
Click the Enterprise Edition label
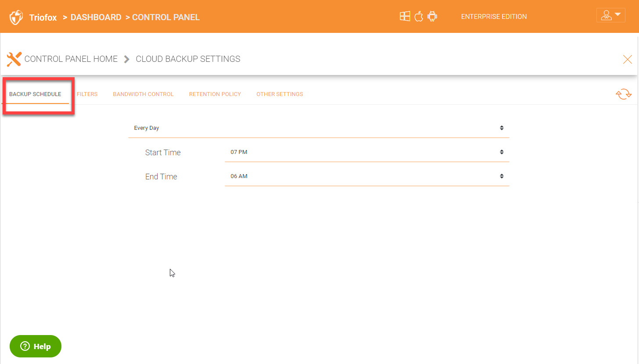point(494,17)
